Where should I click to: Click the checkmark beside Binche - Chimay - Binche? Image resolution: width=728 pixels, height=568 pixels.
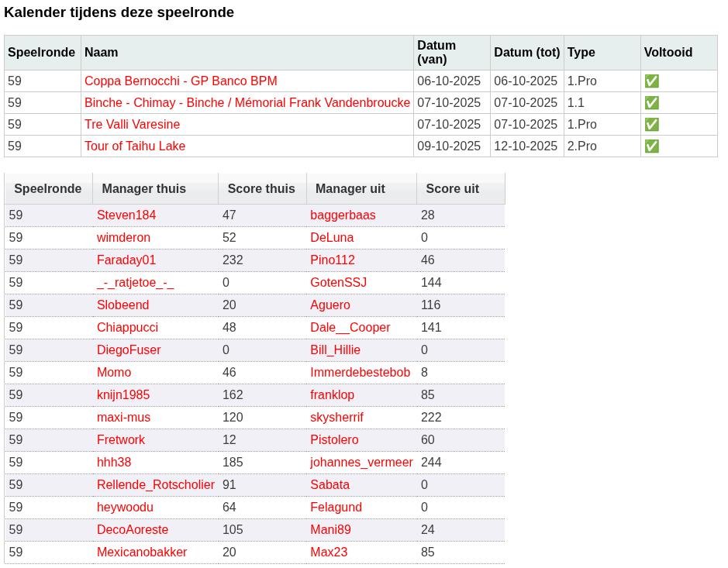[x=652, y=102]
